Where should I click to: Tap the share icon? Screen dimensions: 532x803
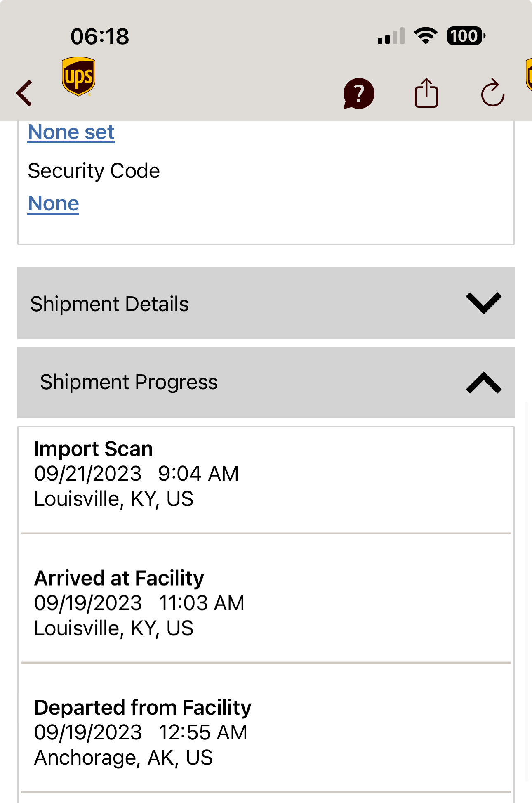426,93
